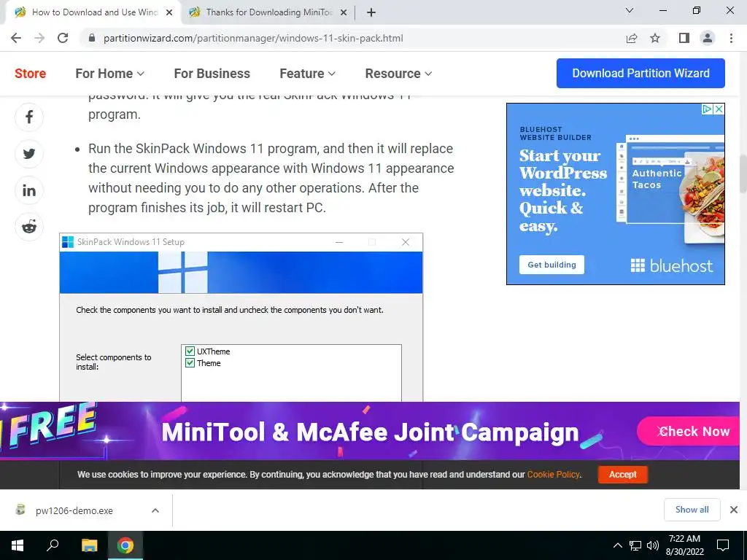Toggle UXTheme checkbox in screenshot
This screenshot has height=560, width=747.
(190, 351)
